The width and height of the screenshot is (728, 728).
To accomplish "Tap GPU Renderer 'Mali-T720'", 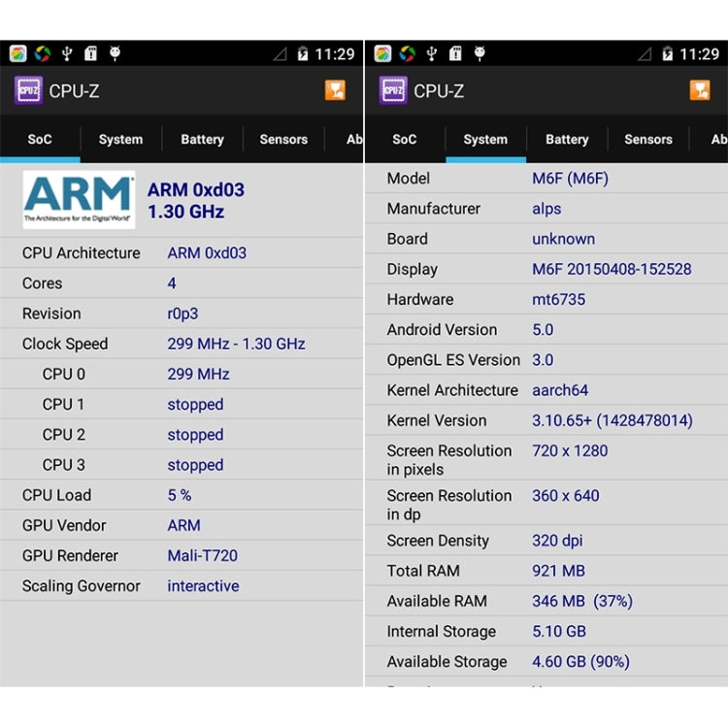I will point(203,556).
